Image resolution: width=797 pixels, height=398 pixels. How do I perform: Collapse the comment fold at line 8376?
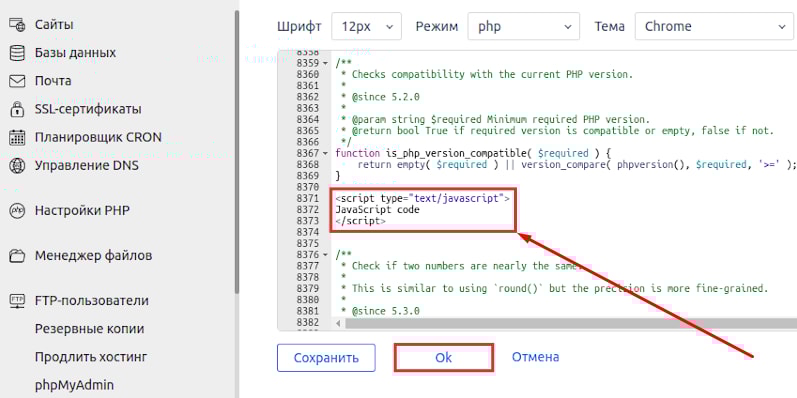point(325,255)
